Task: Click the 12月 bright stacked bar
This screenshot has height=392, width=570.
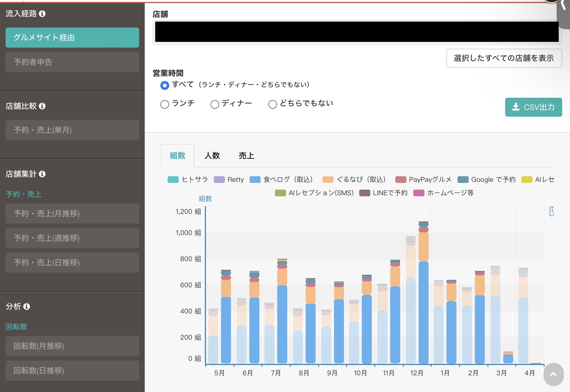Action: click(423, 292)
